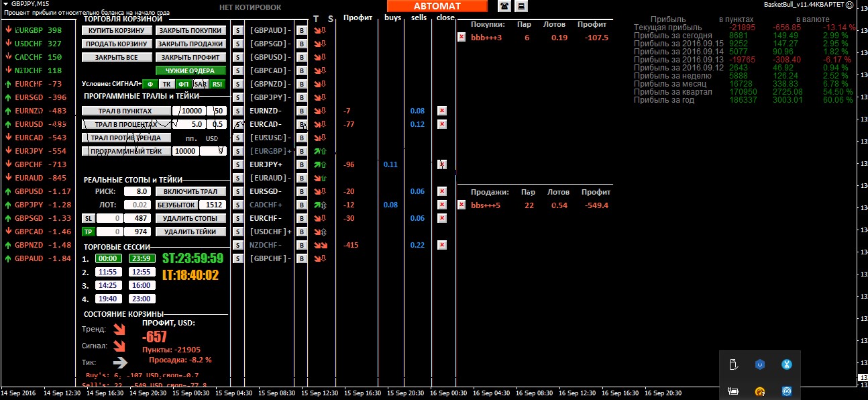Toggle the SAR signal condition

click(x=200, y=84)
